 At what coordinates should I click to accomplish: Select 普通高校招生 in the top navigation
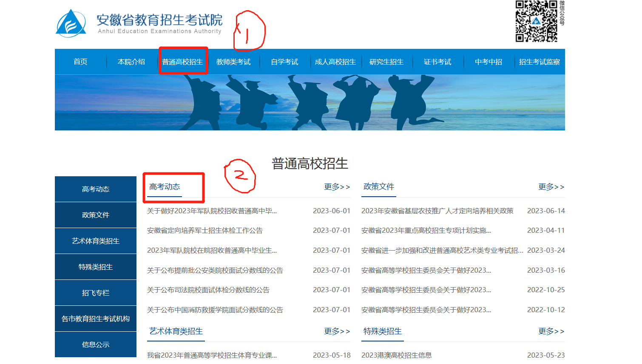point(182,62)
